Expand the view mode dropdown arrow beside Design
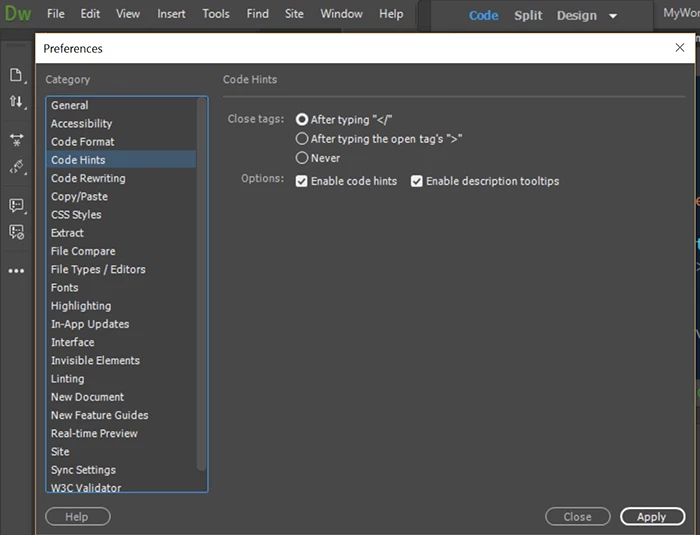This screenshot has height=535, width=700. (x=613, y=16)
